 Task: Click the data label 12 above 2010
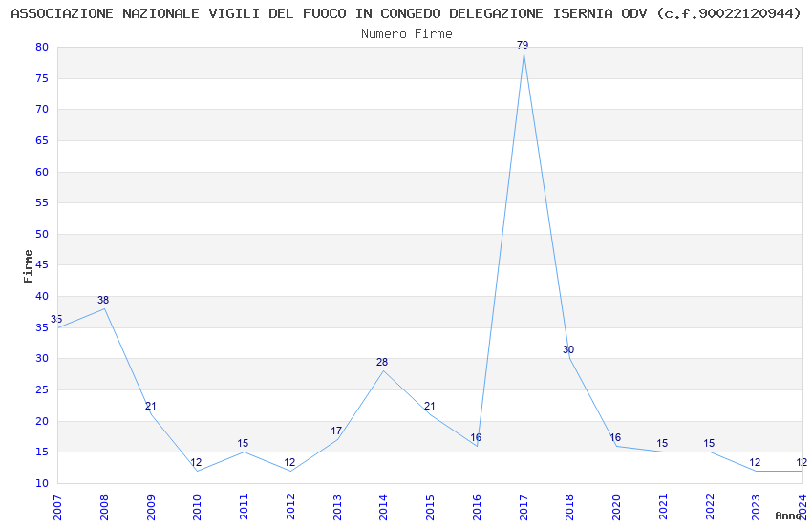196,462
